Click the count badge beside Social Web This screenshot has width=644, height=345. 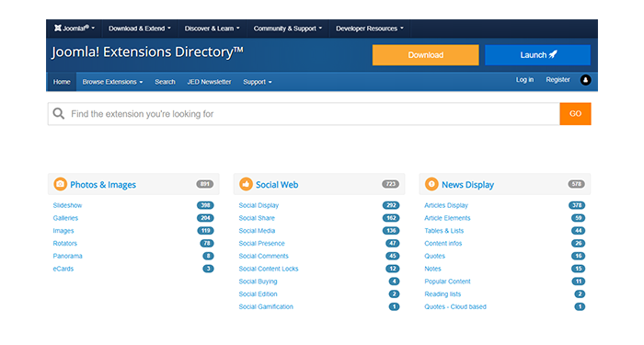coord(391,184)
